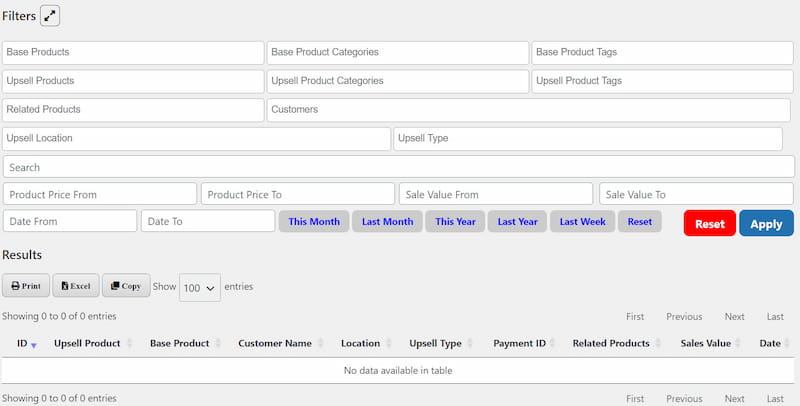
Task: Expand the Filters panel with arrows icon
Action: point(50,16)
